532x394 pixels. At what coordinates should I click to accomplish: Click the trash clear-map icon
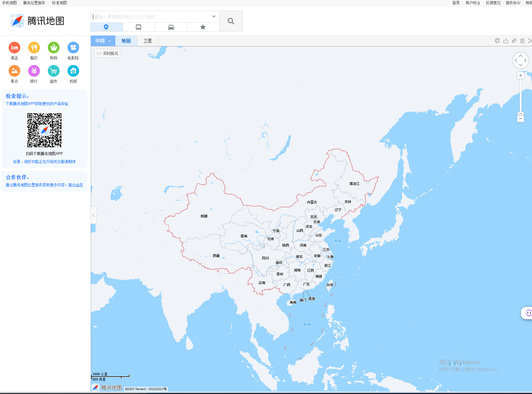coord(522,40)
